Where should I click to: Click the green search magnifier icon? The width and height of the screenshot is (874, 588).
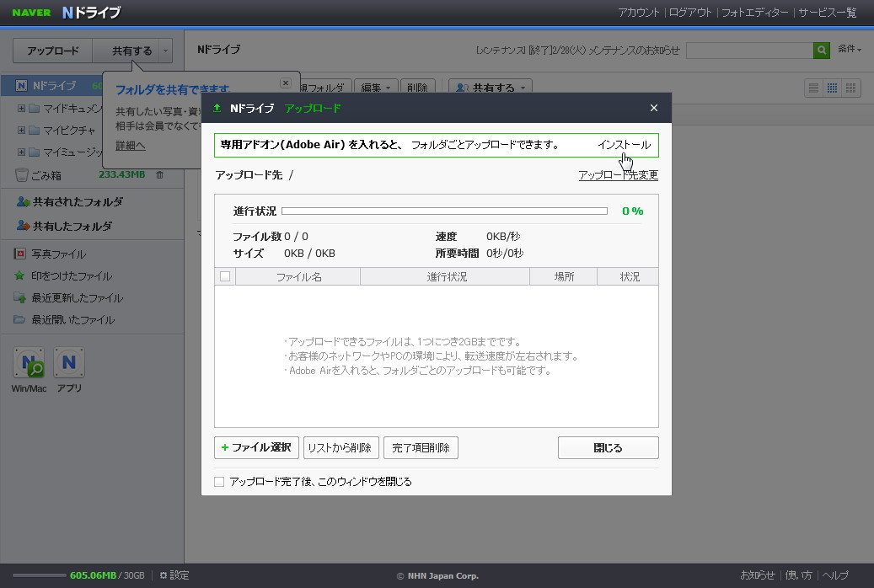pyautogui.click(x=821, y=51)
